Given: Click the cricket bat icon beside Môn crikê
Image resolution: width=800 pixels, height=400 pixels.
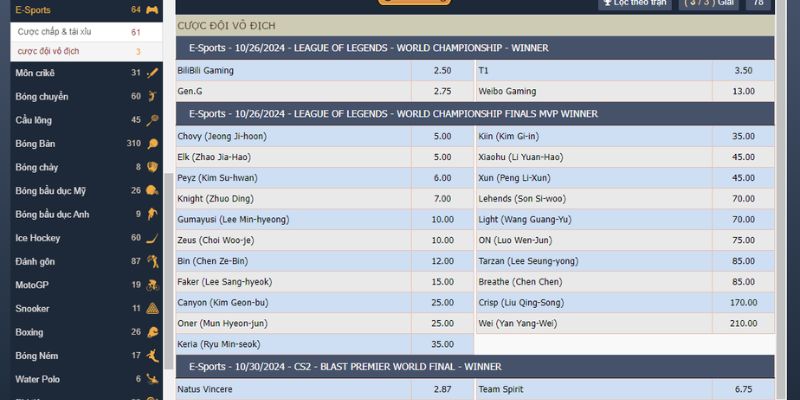Looking at the screenshot, I should tap(152, 73).
